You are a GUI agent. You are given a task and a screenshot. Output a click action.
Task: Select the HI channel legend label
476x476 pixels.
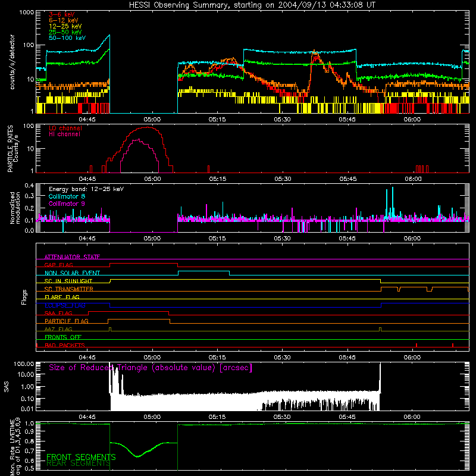click(x=65, y=134)
